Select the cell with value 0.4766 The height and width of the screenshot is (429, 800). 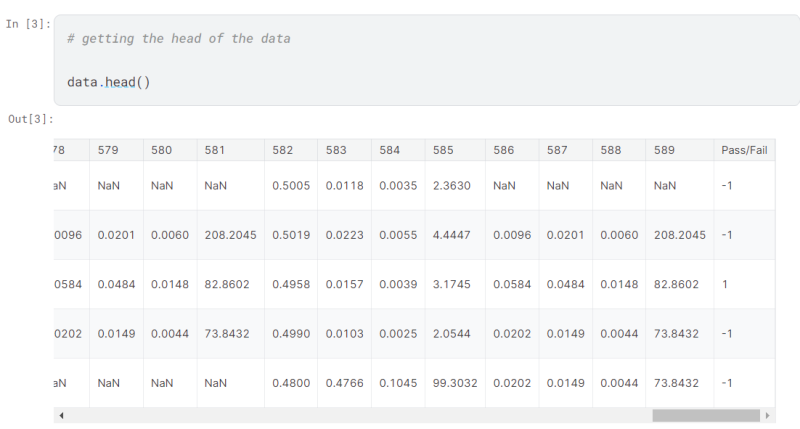click(342, 383)
